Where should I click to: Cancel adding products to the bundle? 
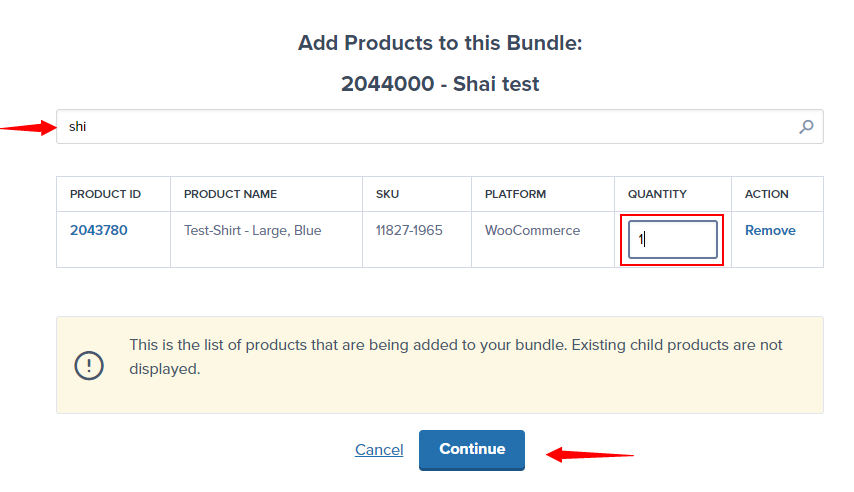tap(379, 450)
